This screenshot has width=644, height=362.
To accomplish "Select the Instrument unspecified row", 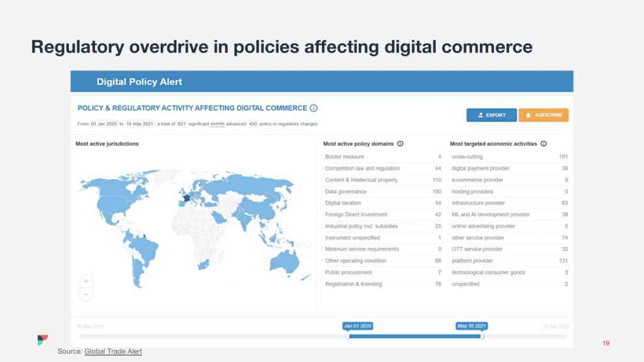I will tap(383, 238).
